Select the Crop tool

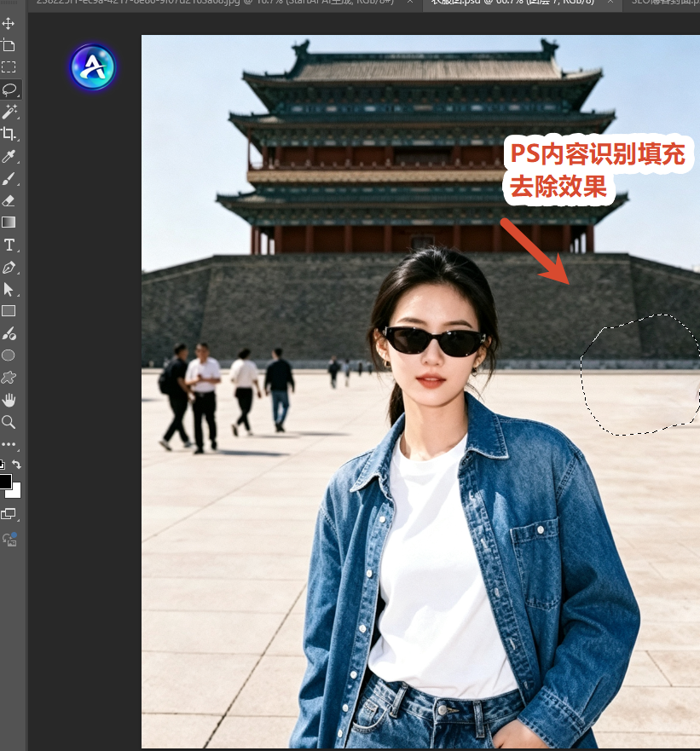click(x=9, y=134)
